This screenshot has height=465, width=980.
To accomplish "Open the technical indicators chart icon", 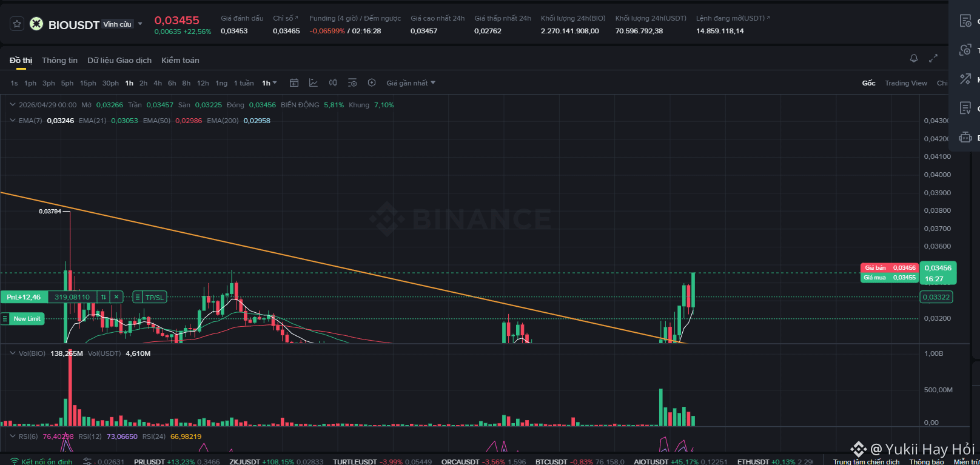I will 314,83.
